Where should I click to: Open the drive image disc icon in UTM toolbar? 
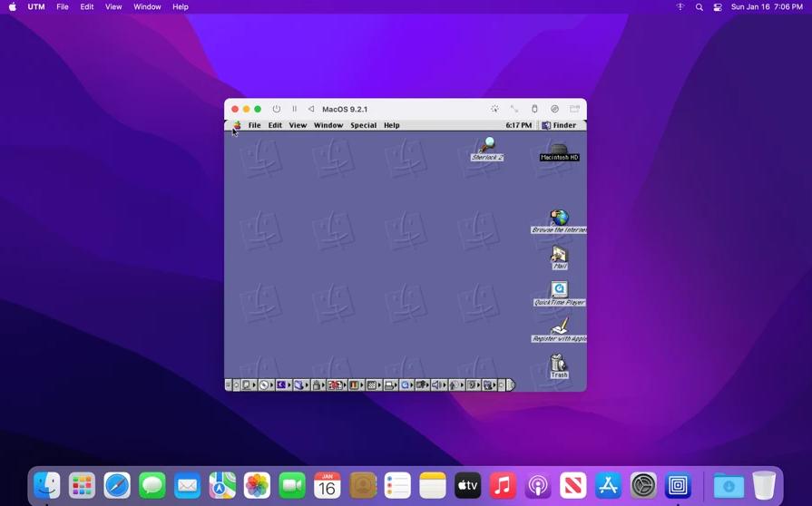[554, 109]
